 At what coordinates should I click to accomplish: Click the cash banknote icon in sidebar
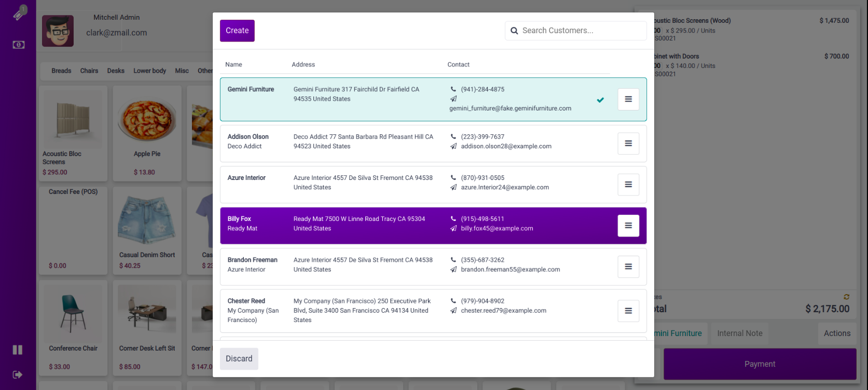(18, 45)
